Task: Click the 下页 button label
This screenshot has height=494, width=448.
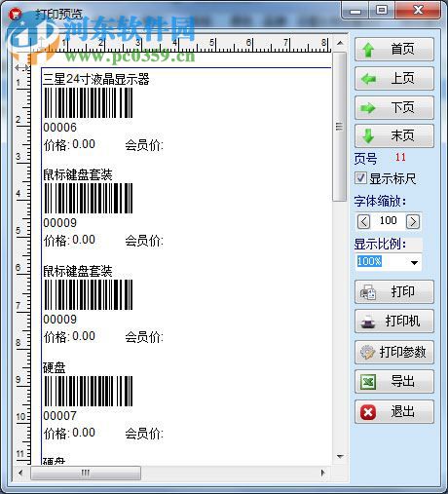Action: pos(402,107)
